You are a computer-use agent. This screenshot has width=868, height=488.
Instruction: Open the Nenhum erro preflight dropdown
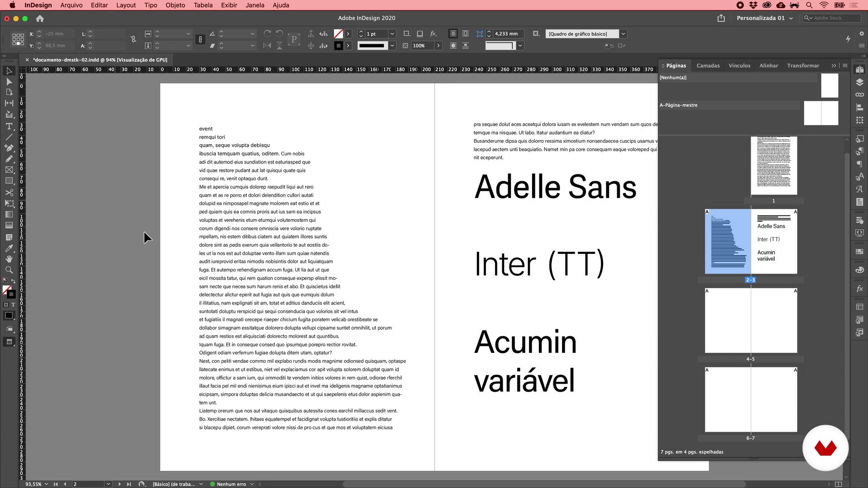(x=252, y=484)
